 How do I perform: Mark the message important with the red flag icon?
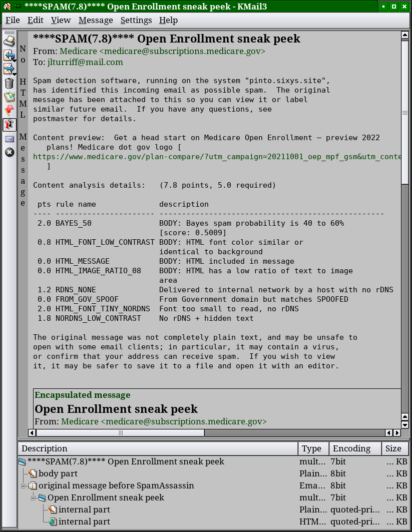pyautogui.click(x=9, y=111)
